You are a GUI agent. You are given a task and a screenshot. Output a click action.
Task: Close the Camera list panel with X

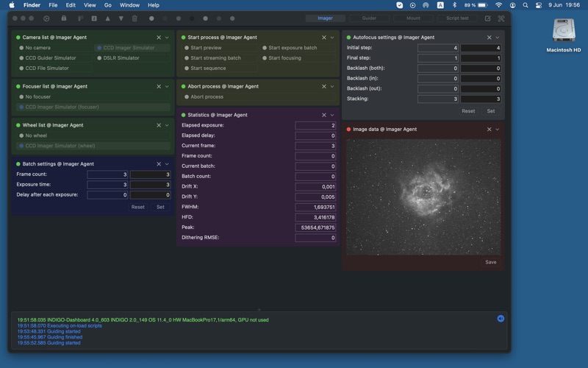click(159, 38)
